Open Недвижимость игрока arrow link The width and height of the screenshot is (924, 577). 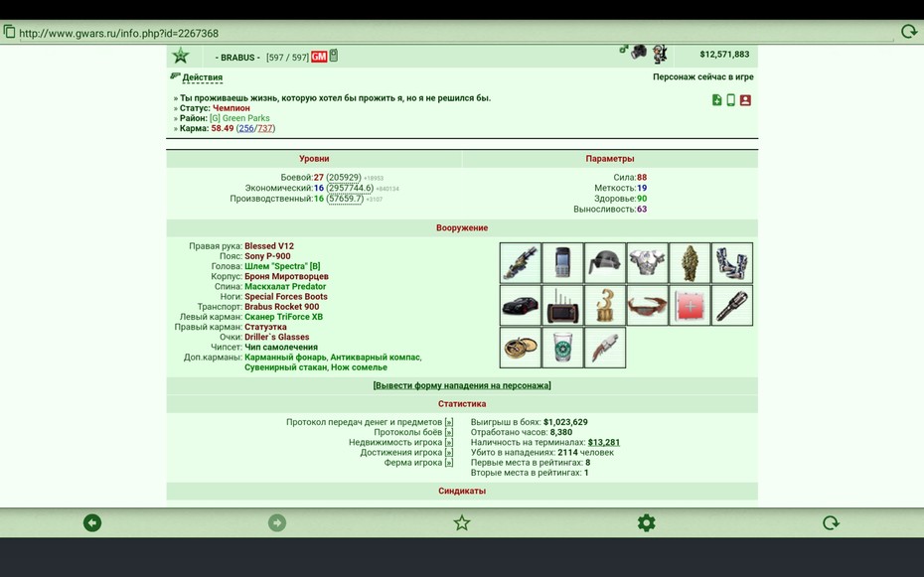tap(449, 442)
